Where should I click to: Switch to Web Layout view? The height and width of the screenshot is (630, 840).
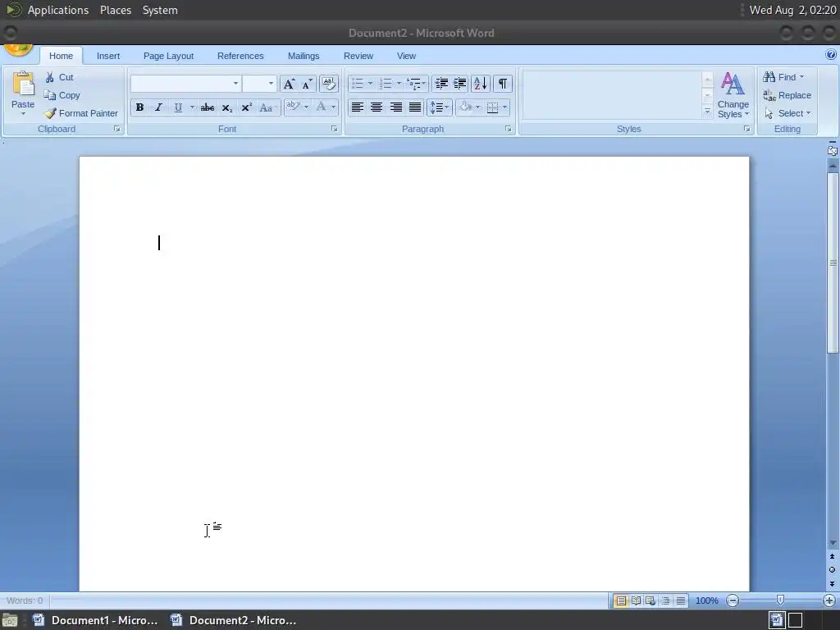tap(651, 600)
